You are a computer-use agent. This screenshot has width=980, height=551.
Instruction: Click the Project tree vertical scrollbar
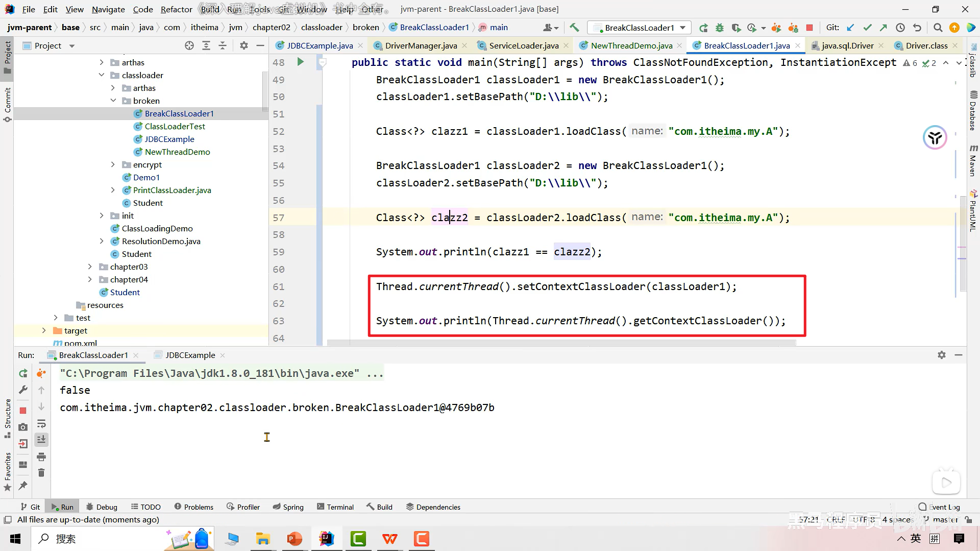pos(265,92)
